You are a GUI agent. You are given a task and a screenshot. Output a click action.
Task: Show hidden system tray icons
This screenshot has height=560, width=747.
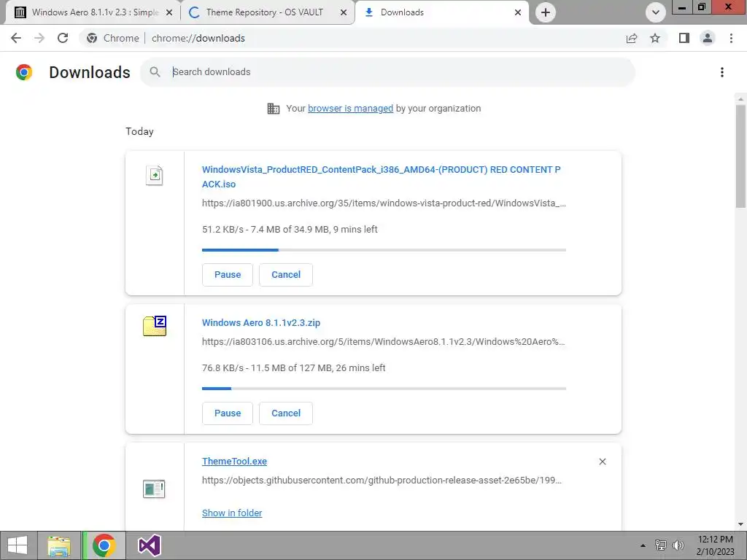coord(643,545)
